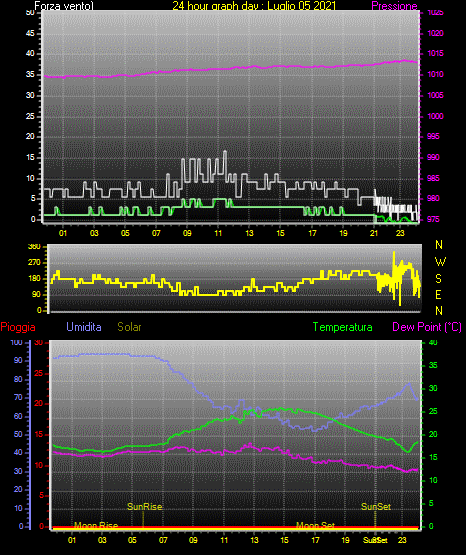The height and width of the screenshot is (555, 466).
Task: Click pressure axis value '1010'
Action: [435, 74]
